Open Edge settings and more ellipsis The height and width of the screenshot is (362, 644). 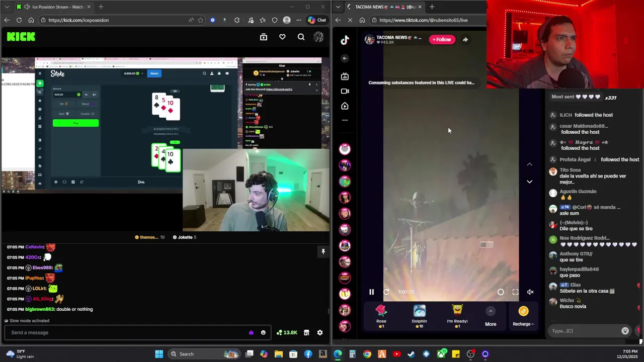pos(299,20)
